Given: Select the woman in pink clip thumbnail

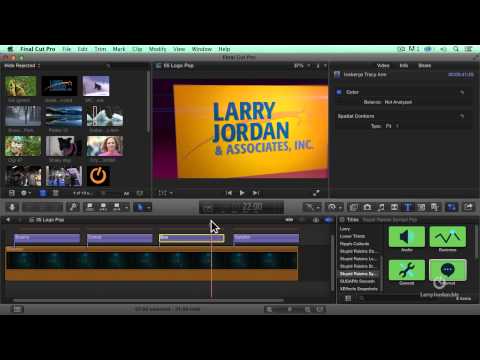Looking at the screenshot, I should 105,146.
